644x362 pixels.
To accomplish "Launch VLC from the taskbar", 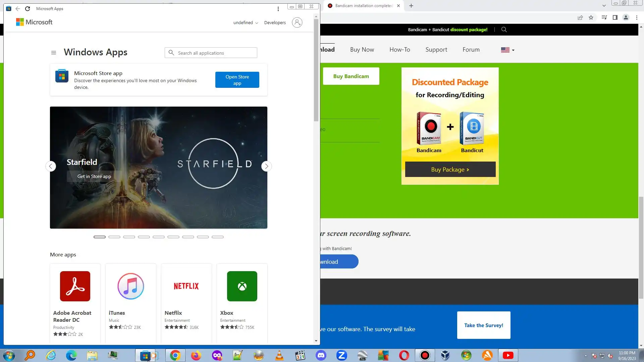I will click(279, 355).
